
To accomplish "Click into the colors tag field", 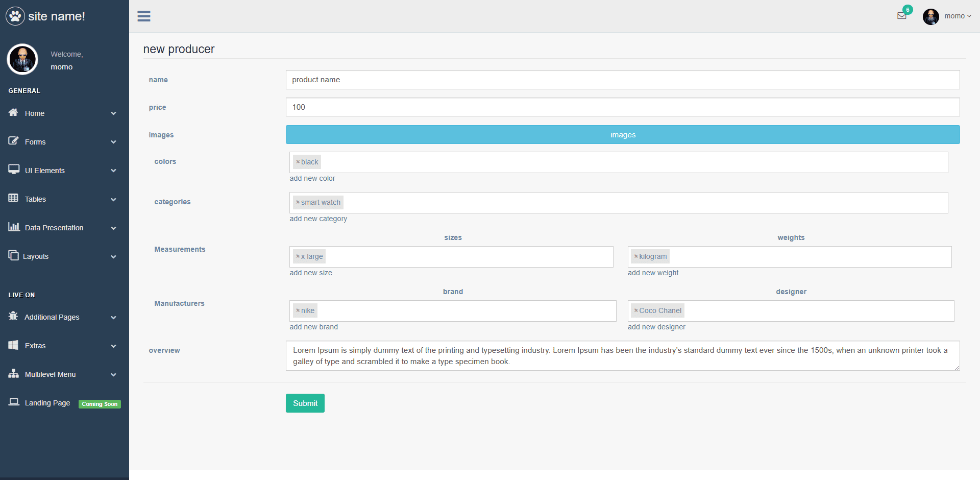I will (619, 162).
